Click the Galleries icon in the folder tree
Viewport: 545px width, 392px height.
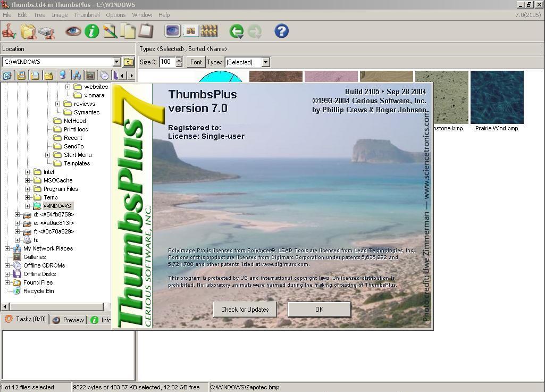click(17, 257)
